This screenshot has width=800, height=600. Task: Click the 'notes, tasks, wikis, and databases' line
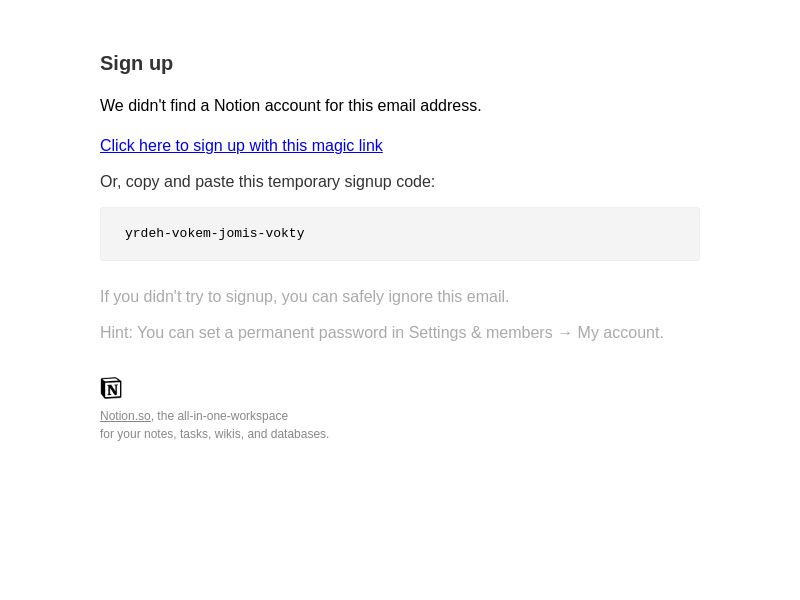coord(214,434)
